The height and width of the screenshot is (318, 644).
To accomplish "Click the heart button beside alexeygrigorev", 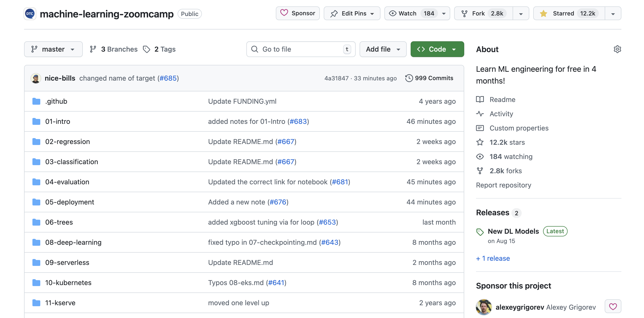I will click(613, 306).
